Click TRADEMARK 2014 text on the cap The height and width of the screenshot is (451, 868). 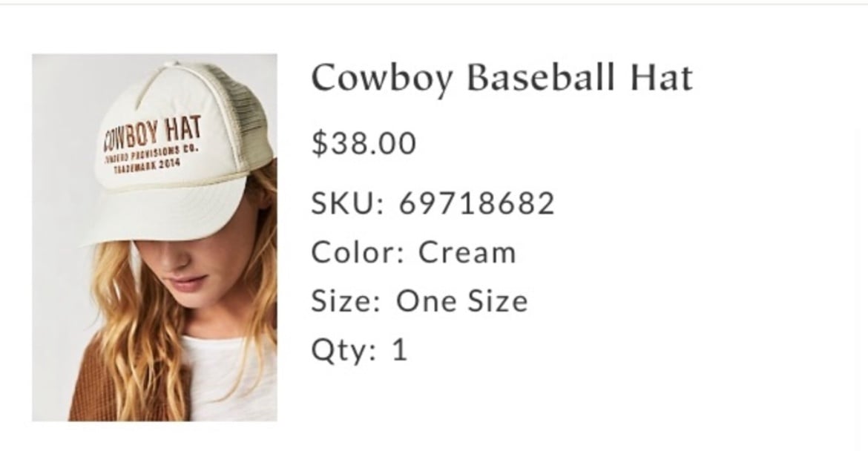point(147,165)
